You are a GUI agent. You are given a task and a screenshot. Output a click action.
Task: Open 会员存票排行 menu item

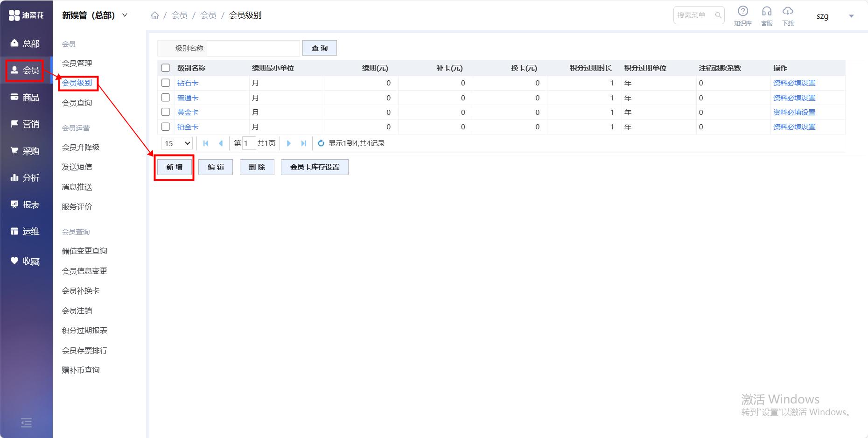pos(84,350)
